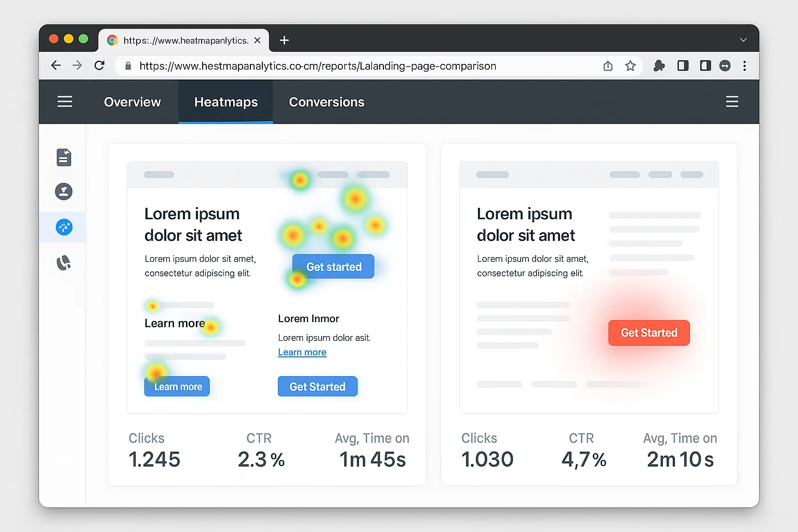Open the hamburger menu on top left
This screenshot has width=798, height=532.
point(64,101)
